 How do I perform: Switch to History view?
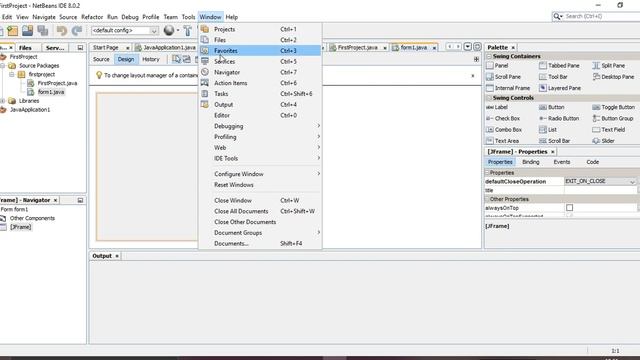[151, 60]
